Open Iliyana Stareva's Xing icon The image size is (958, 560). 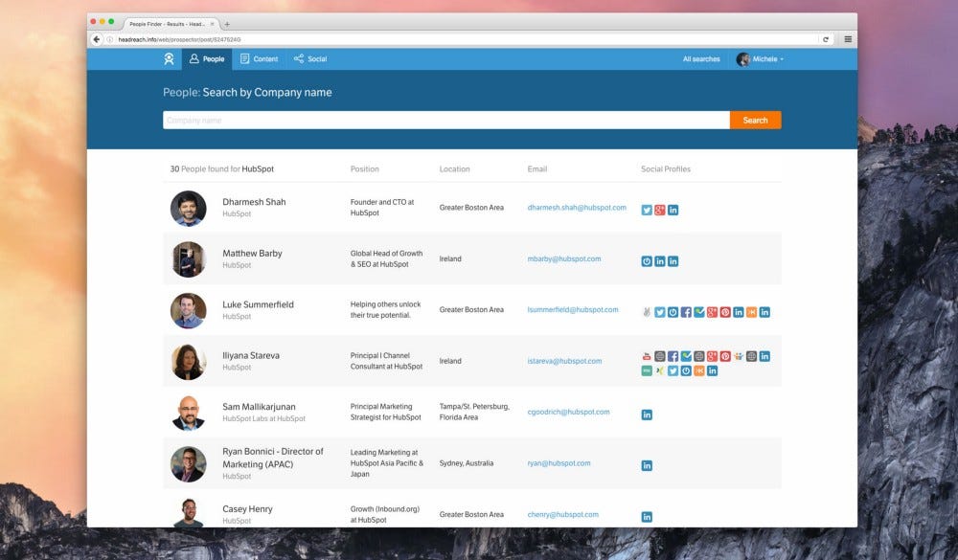pos(660,370)
